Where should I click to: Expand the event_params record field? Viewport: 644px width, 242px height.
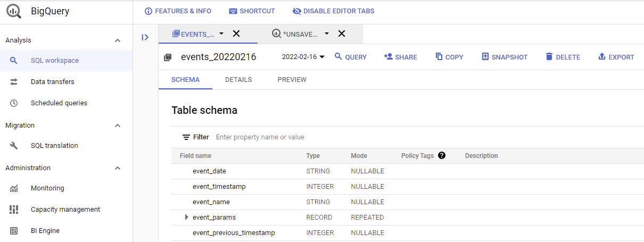(186, 217)
